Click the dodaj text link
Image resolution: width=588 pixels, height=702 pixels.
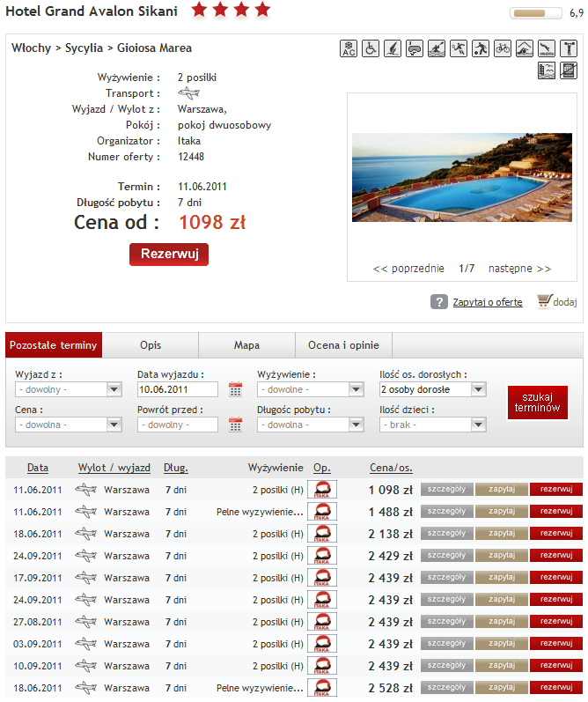(x=565, y=302)
